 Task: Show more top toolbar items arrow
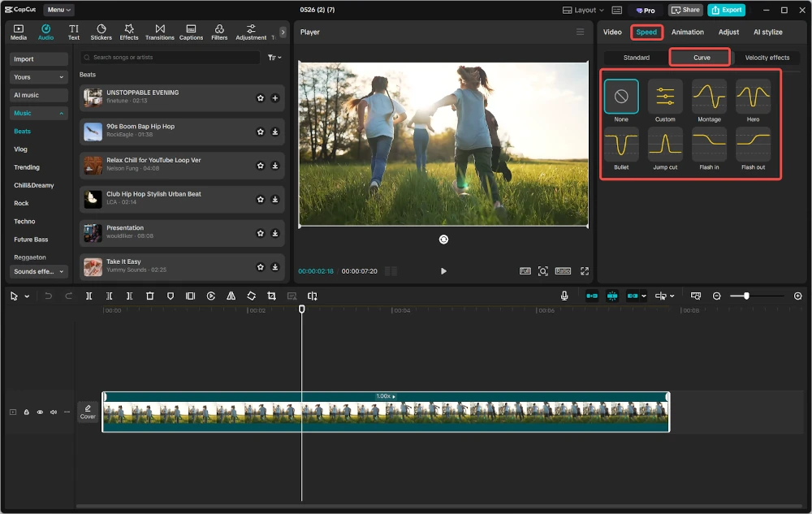click(283, 32)
